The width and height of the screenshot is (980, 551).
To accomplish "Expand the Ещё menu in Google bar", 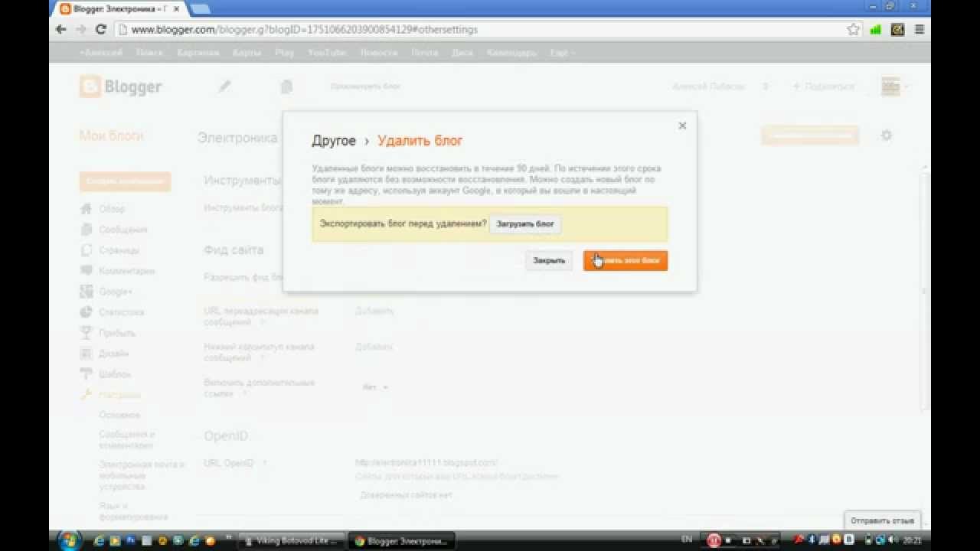I will point(562,53).
